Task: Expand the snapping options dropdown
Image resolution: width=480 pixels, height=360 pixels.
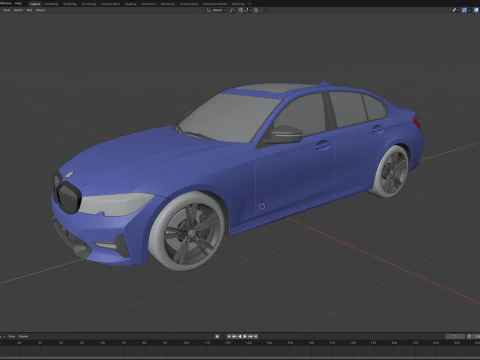Action: click(248, 10)
